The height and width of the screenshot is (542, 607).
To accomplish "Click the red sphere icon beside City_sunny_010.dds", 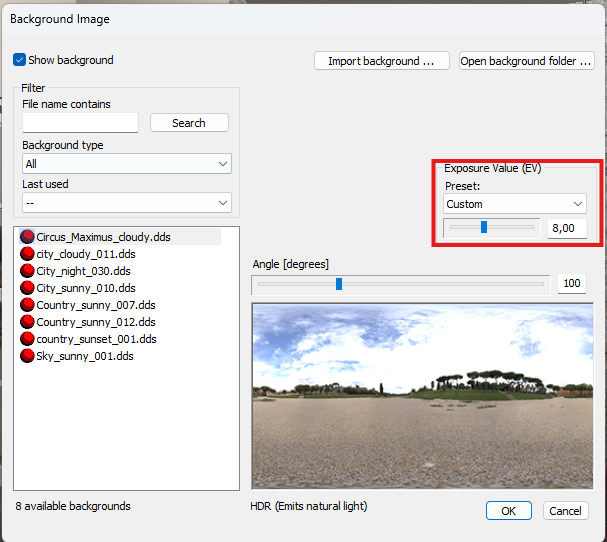I will pyautogui.click(x=27, y=288).
